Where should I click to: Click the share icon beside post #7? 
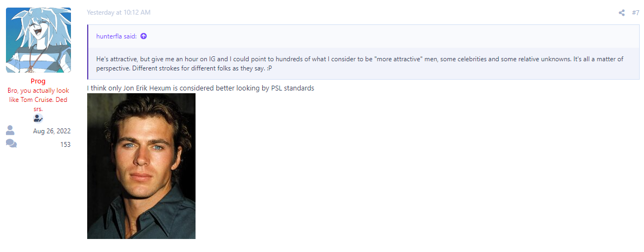pyautogui.click(x=621, y=13)
